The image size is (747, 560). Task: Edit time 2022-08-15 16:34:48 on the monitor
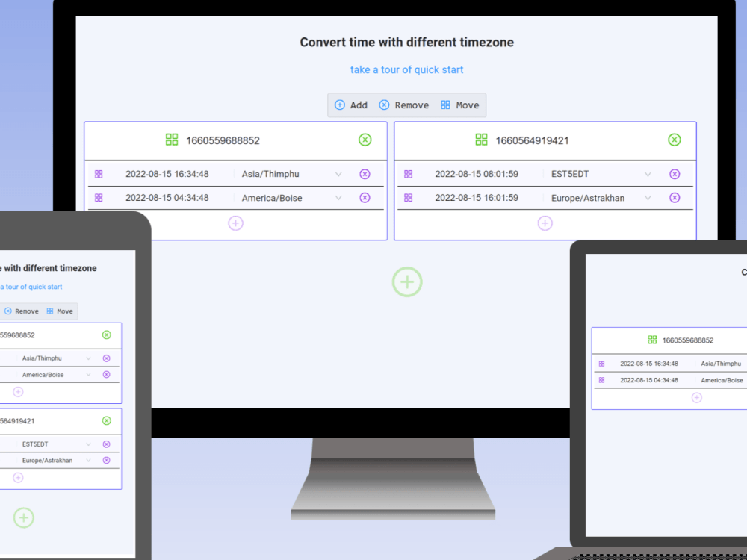[x=167, y=174]
